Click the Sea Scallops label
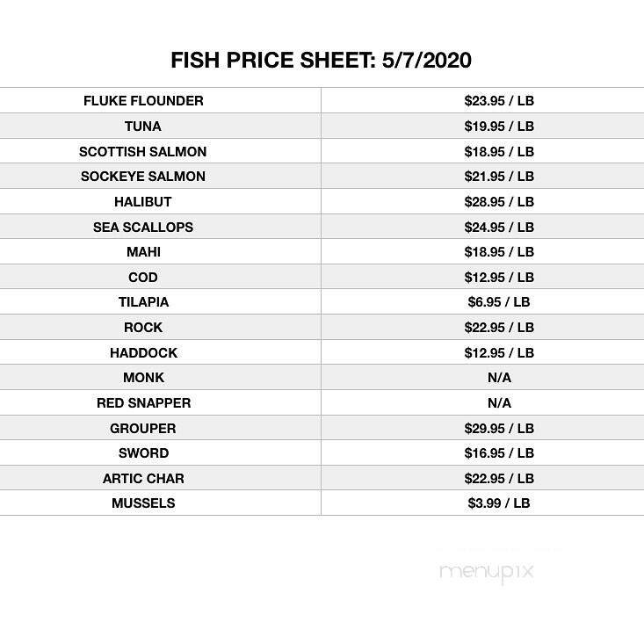This screenshot has width=644, height=644. coord(143,227)
